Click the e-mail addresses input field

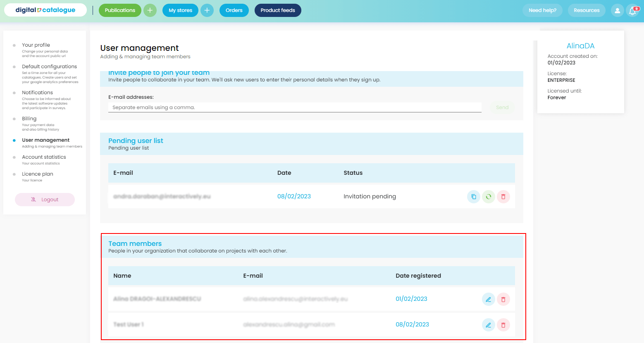pyautogui.click(x=295, y=107)
